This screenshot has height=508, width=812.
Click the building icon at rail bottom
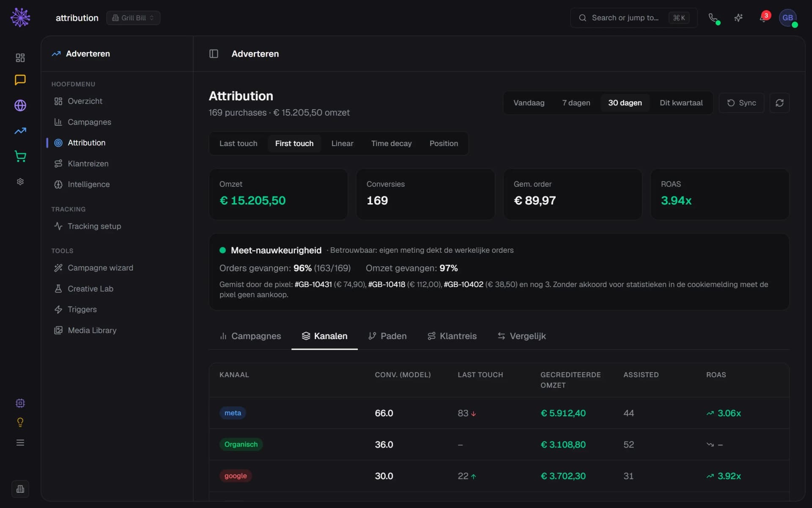click(x=20, y=489)
